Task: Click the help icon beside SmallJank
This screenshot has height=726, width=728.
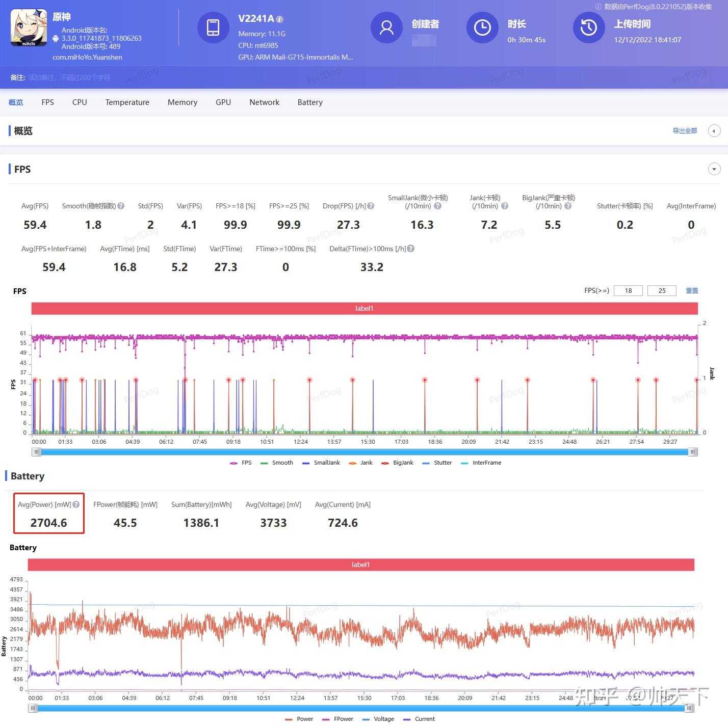Action: coord(437,206)
